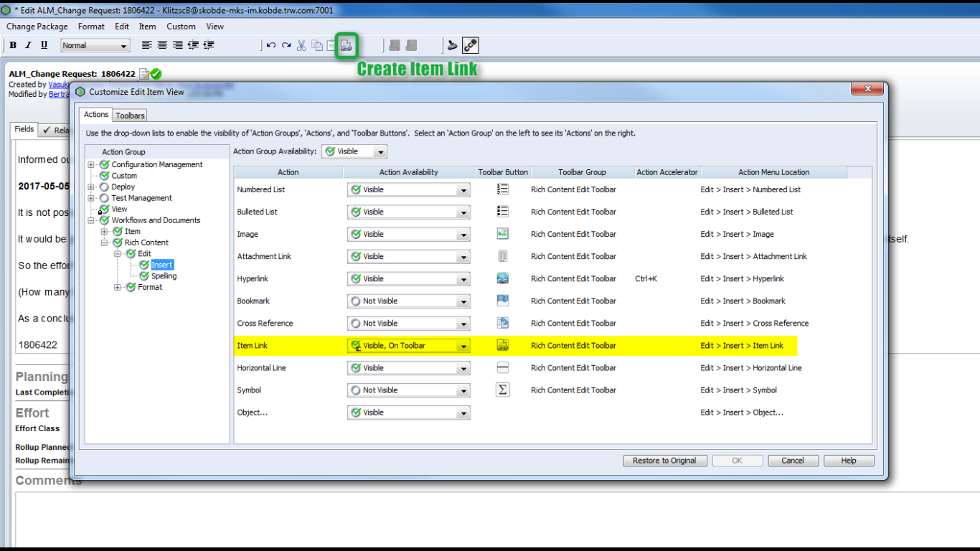Open the Change Package menu
980x551 pixels.
pos(37,27)
